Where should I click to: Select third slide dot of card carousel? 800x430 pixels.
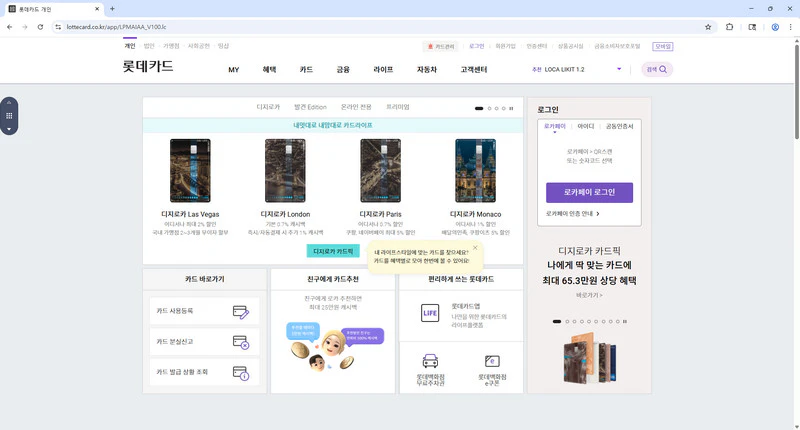(x=496, y=108)
